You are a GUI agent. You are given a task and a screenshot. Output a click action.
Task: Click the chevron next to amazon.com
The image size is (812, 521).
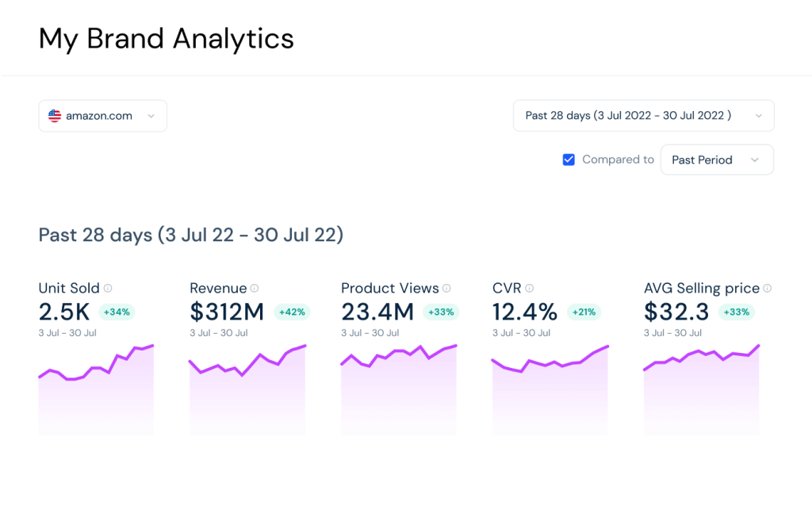(x=151, y=115)
